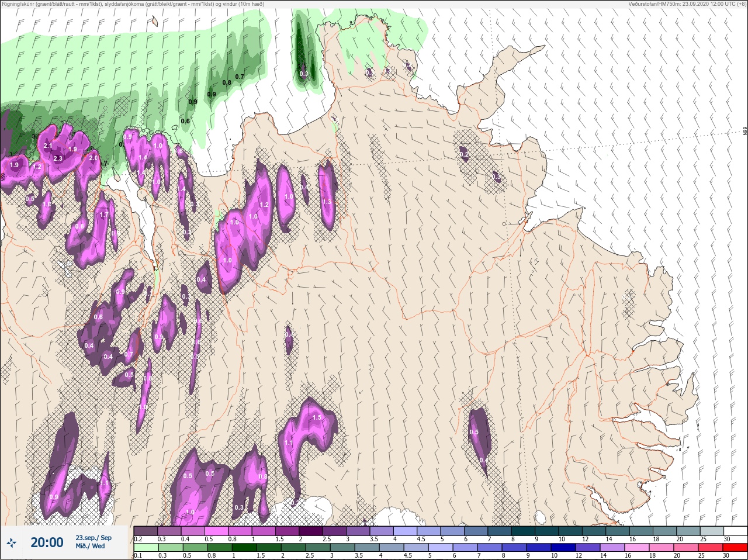Click the black '0.7' value over the green sea area
The width and height of the screenshot is (748, 560).
[240, 77]
